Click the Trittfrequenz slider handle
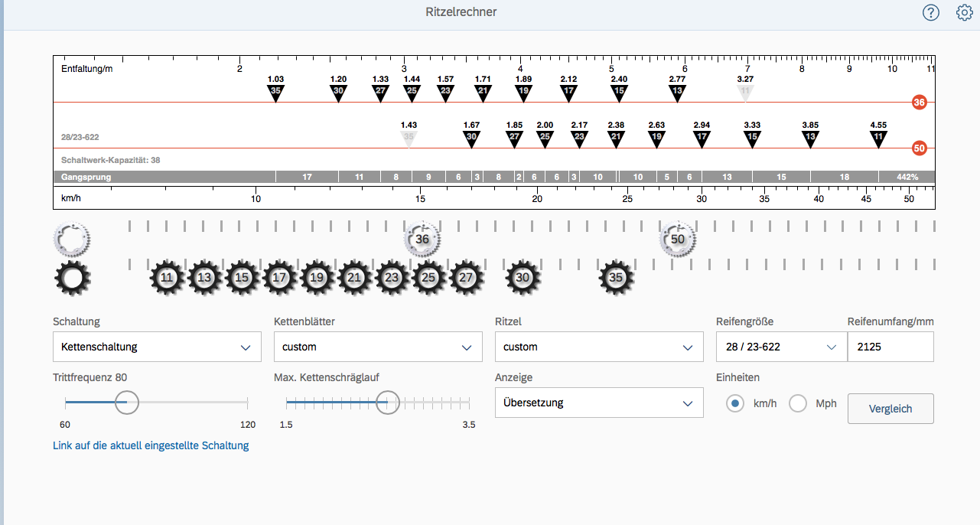 127,402
